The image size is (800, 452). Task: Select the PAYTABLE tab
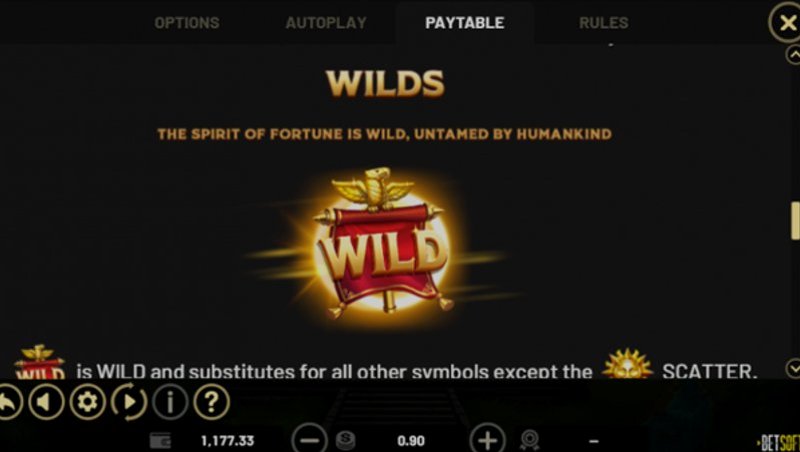pyautogui.click(x=465, y=22)
